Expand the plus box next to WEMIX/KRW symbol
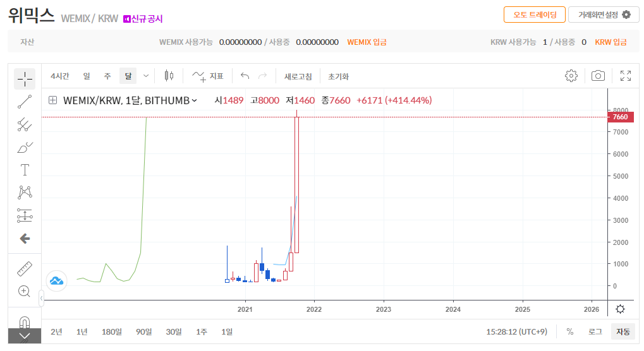This screenshot has width=644, height=351. 52,100
